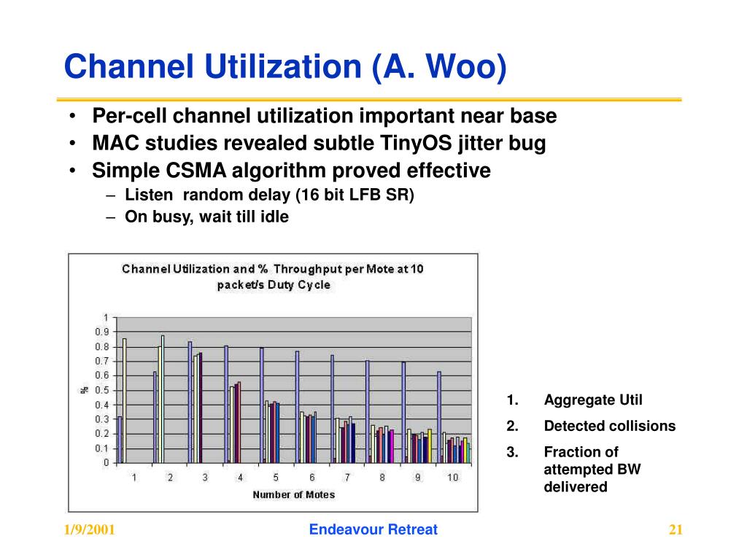Click the tall blue bar for 4 motes
This screenshot has height=560, width=747.
tap(226, 404)
